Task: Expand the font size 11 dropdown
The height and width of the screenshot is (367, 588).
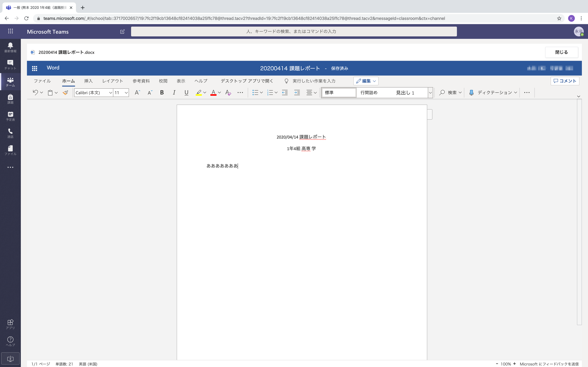Action: 126,93
